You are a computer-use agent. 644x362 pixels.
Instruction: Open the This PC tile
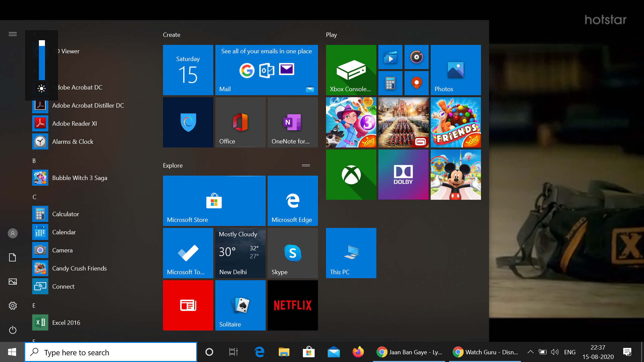tap(351, 253)
